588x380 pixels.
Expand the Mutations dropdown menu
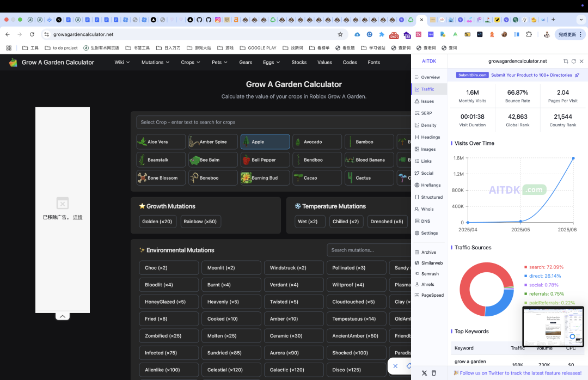click(x=155, y=62)
